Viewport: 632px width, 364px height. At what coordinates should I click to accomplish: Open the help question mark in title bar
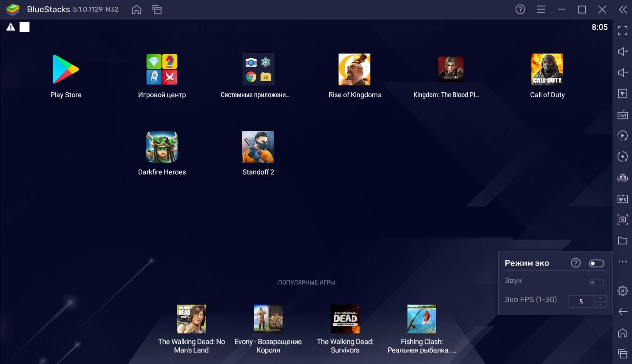click(520, 9)
